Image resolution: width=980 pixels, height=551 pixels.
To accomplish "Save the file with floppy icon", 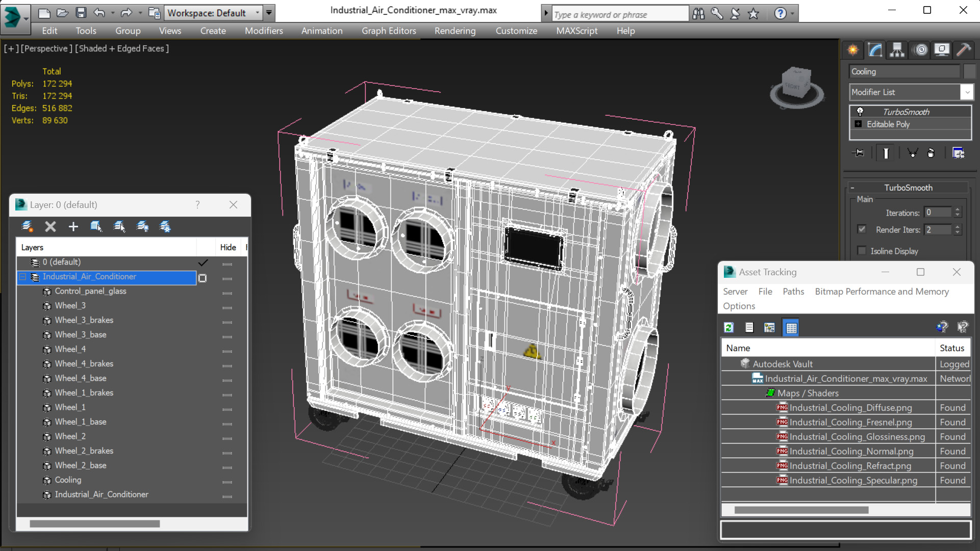I will coord(81,13).
